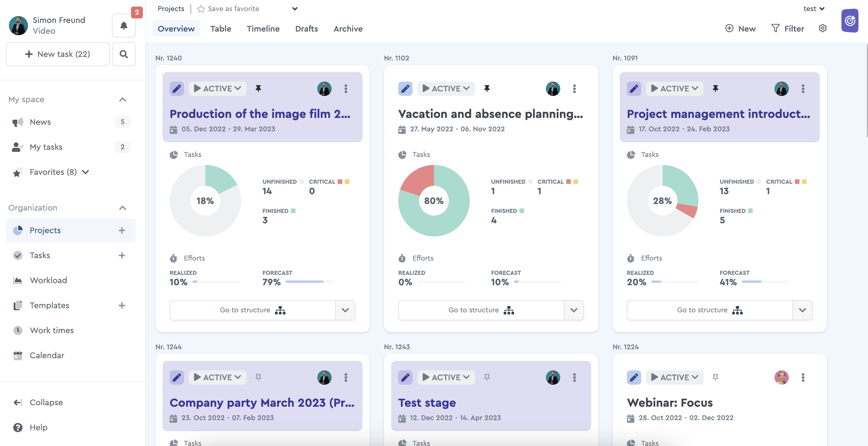Expand Favorites (8) list

click(x=86, y=172)
